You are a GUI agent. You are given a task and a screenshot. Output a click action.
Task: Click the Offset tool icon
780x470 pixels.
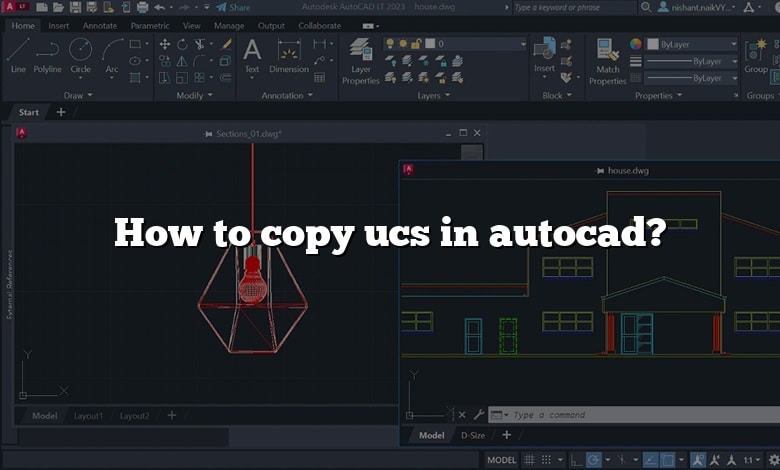tap(226, 78)
